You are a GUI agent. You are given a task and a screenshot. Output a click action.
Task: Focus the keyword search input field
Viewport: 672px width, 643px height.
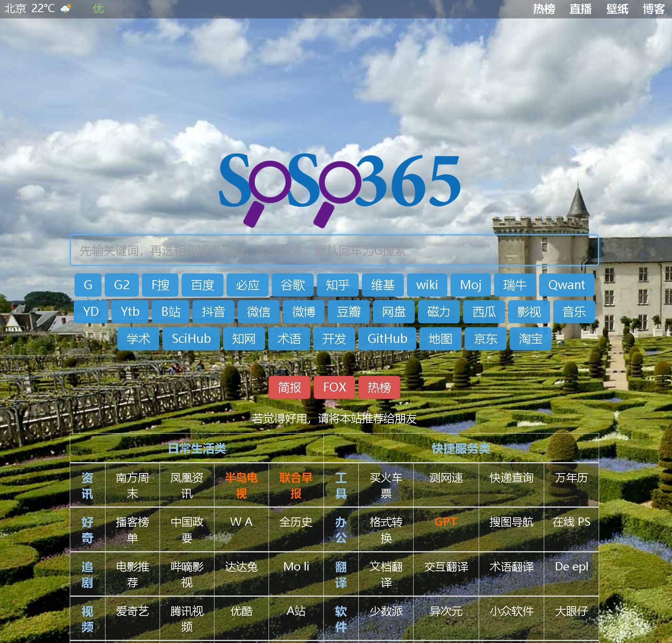coord(334,250)
